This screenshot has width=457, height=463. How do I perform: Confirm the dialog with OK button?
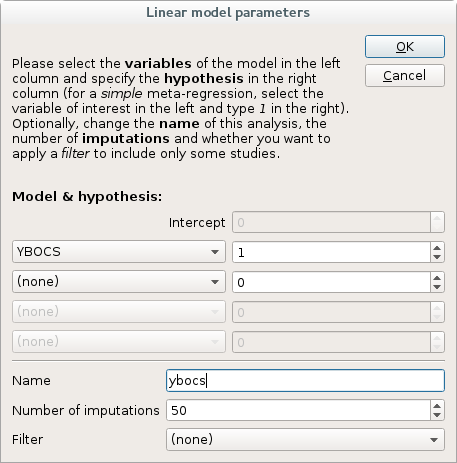405,47
